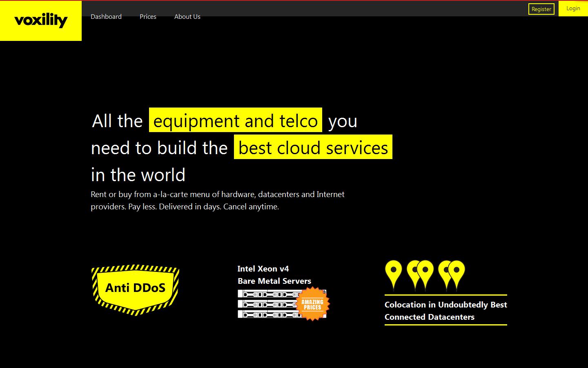The image size is (588, 368).
Task: Click the voxility logo
Action: pyautogui.click(x=40, y=20)
